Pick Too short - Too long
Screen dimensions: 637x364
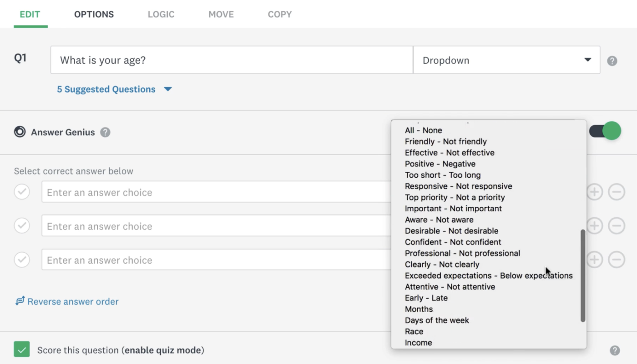click(443, 175)
